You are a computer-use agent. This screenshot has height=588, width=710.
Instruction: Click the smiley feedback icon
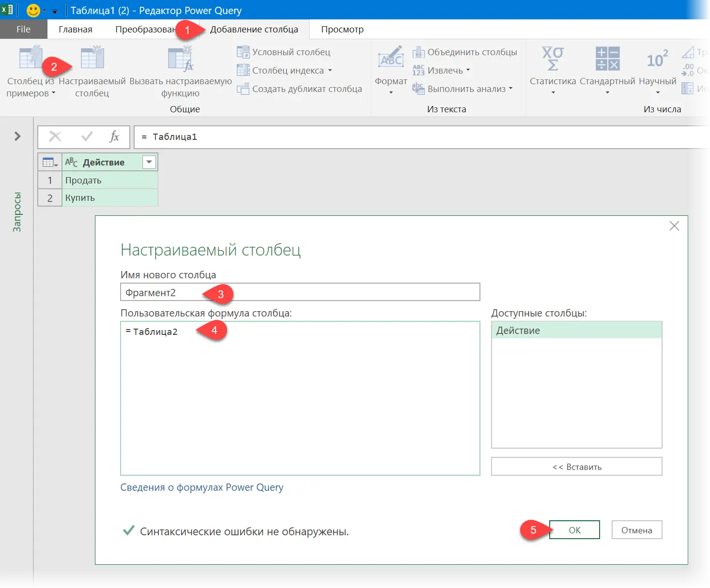click(33, 10)
